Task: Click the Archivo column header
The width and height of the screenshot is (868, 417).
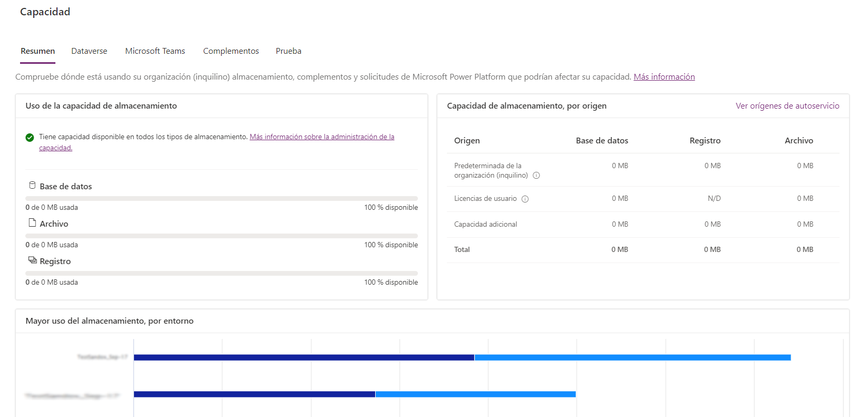Action: (799, 141)
